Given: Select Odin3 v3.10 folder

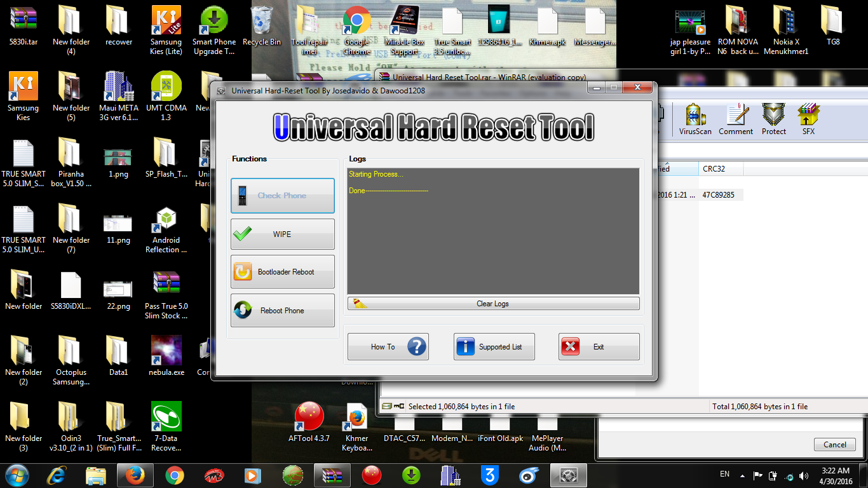Looking at the screenshot, I should (x=71, y=426).
